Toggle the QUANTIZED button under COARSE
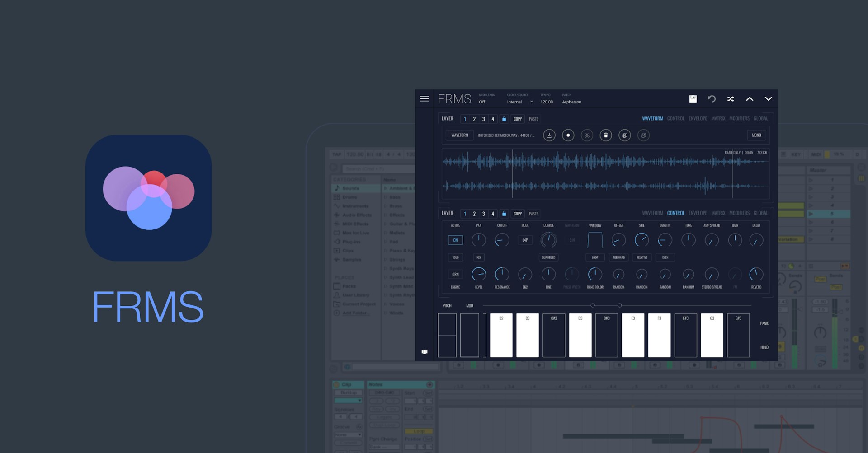Viewport: 868px width, 453px height. tap(548, 257)
